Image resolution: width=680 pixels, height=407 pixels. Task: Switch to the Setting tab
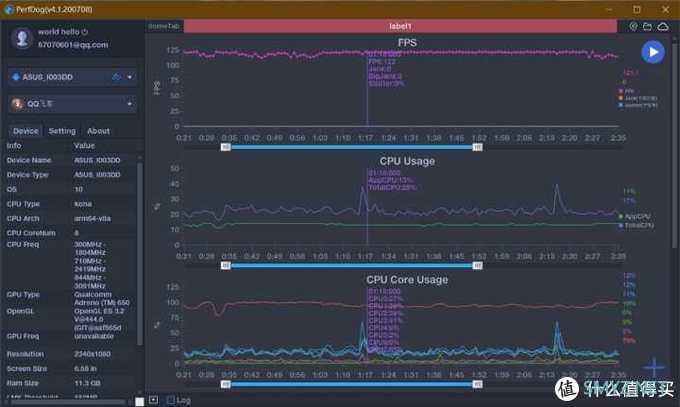coord(62,131)
